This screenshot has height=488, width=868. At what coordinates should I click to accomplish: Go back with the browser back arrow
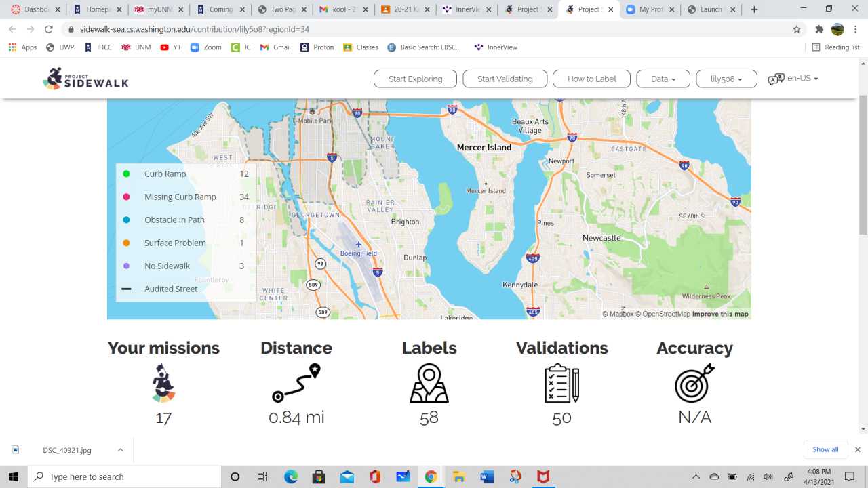[13, 30]
